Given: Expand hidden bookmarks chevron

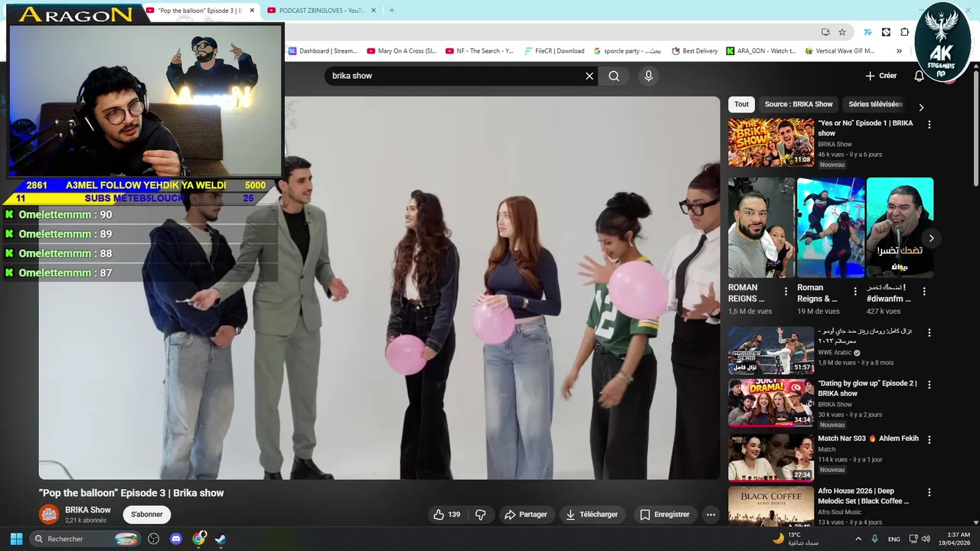Looking at the screenshot, I should [x=899, y=51].
